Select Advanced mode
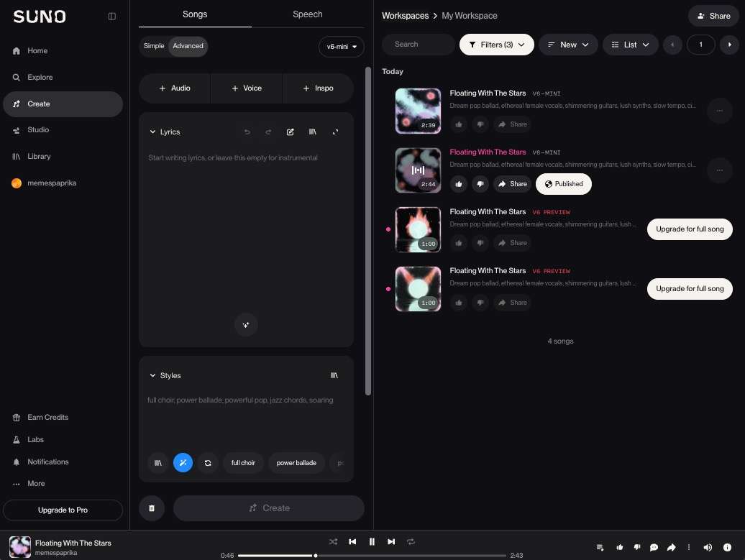 [x=188, y=46]
